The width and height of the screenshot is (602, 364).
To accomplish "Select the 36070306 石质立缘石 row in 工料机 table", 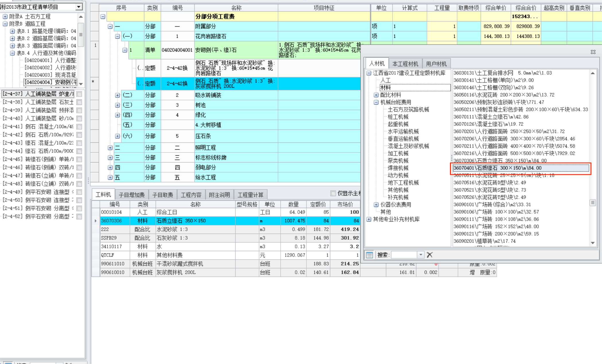I will click(230, 221).
